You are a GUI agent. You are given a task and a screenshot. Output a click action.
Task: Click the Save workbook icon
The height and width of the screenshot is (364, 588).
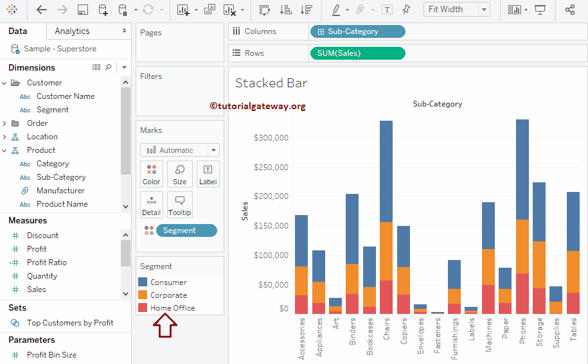82,10
